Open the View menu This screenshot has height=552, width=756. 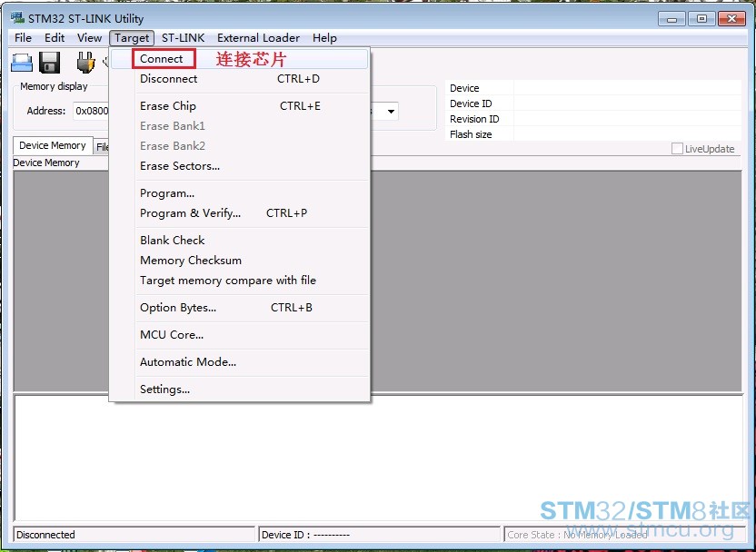click(89, 38)
